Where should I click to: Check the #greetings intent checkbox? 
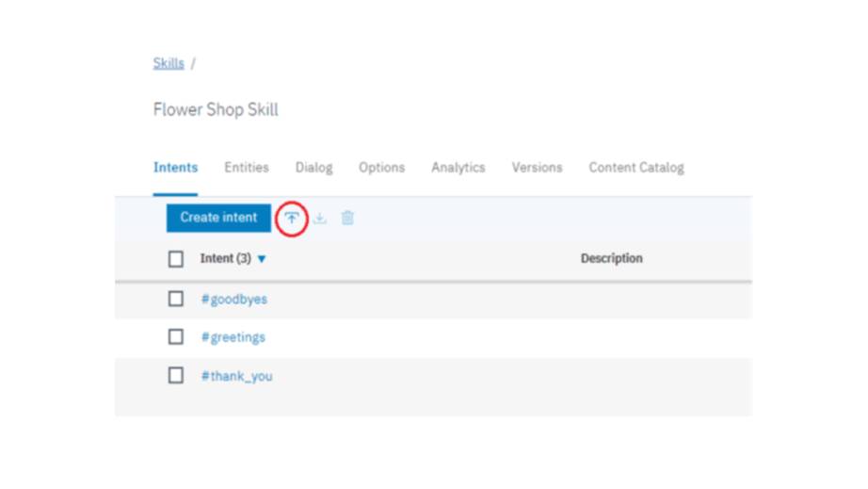click(x=176, y=336)
